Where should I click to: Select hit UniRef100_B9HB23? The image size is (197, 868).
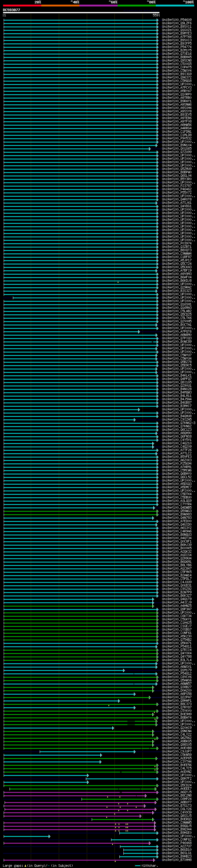[177, 856]
